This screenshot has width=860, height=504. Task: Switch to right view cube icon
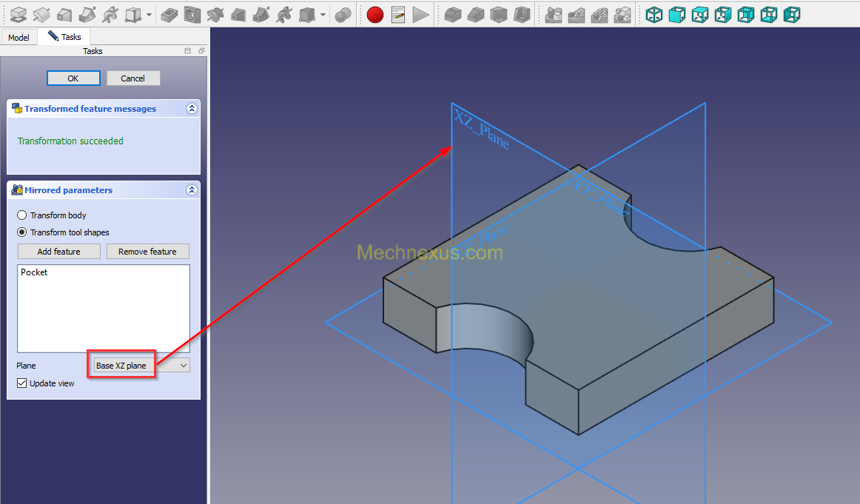[x=723, y=14]
